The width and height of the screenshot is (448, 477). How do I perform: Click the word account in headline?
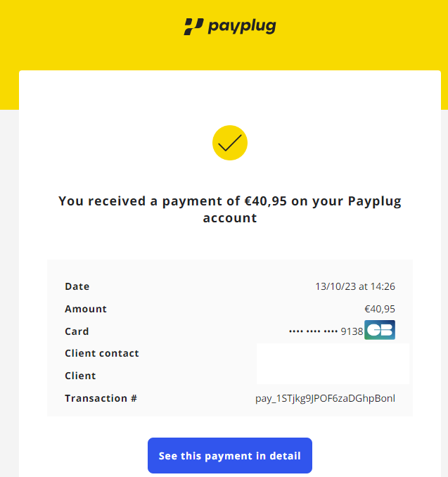point(230,218)
